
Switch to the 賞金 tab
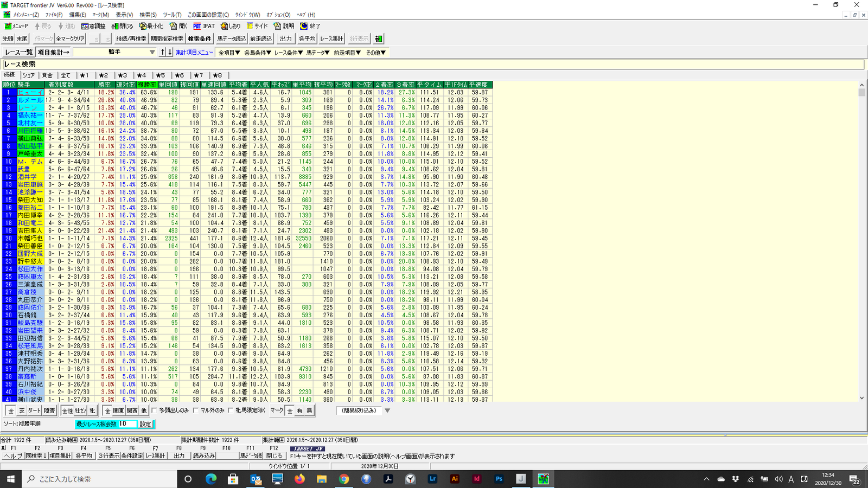47,75
